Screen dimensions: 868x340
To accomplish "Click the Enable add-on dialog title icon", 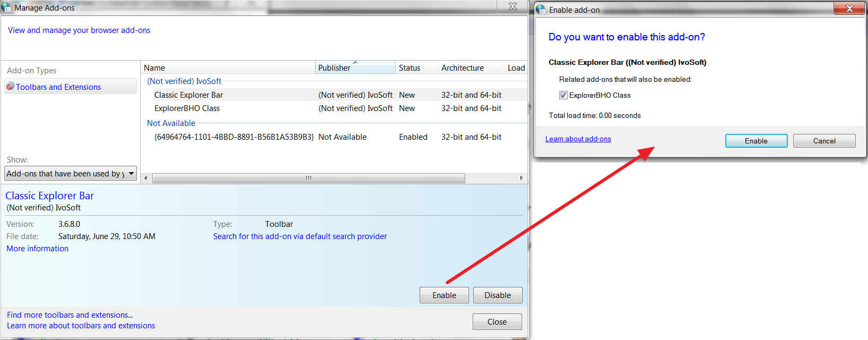I will click(x=541, y=10).
